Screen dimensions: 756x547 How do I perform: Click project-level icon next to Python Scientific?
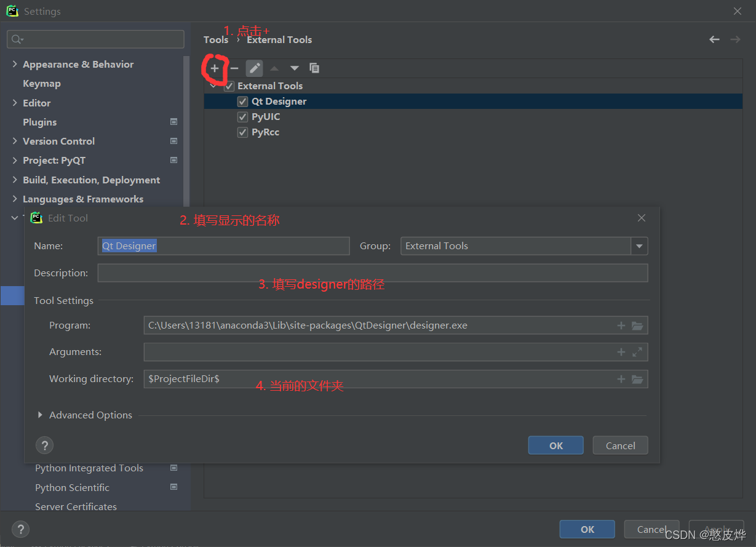174,487
